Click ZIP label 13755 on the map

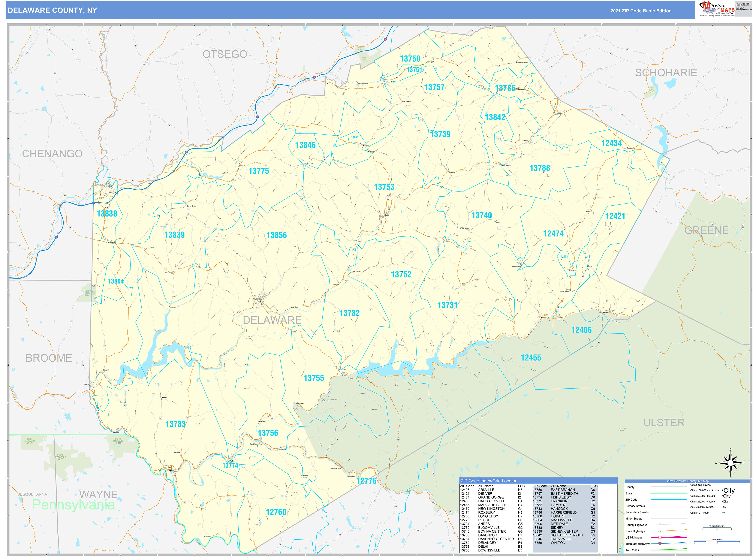[314, 378]
